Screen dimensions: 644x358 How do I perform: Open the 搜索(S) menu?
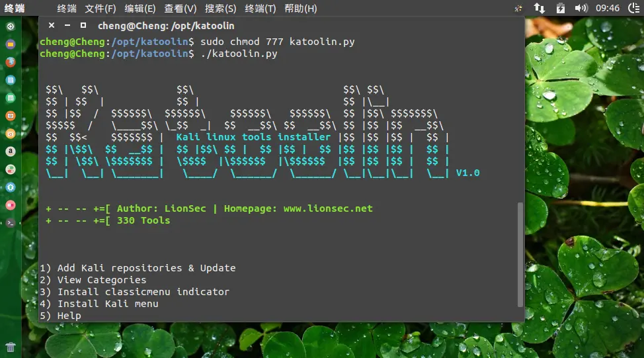(221, 8)
